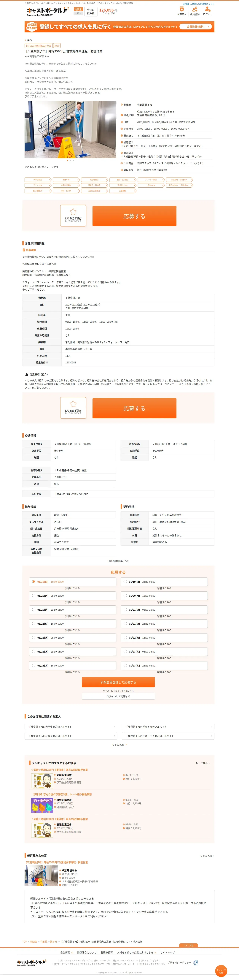The image size is (239, 980).
Task: Select the 01/20(月) 16:00-00:00 shift
Action: [x=164, y=596]
